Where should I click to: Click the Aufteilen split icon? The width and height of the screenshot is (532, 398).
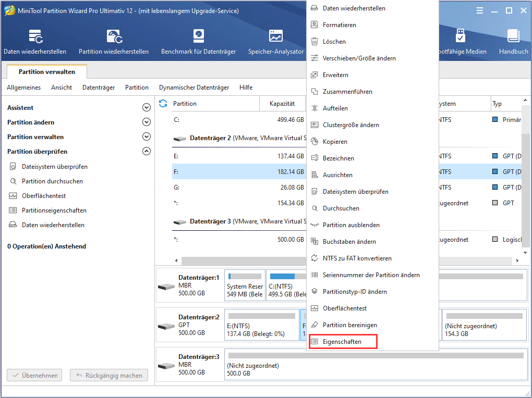point(315,108)
